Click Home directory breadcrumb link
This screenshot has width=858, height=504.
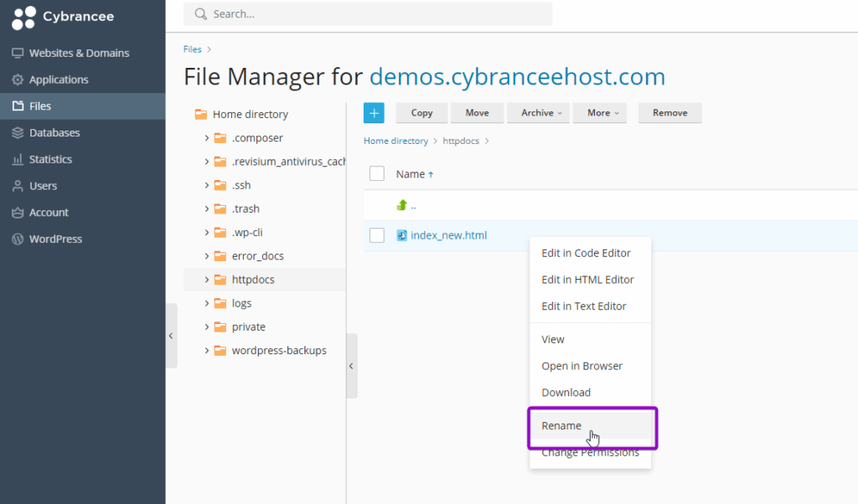pos(395,141)
